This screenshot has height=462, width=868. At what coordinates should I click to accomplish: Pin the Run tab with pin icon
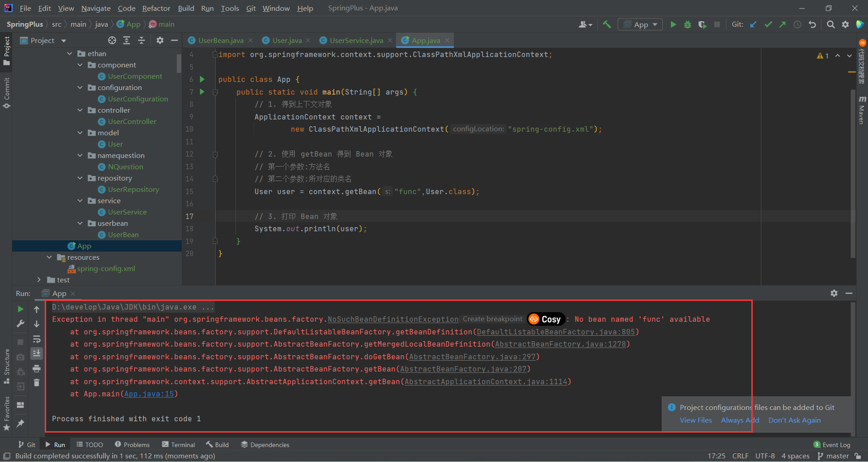click(x=20, y=423)
